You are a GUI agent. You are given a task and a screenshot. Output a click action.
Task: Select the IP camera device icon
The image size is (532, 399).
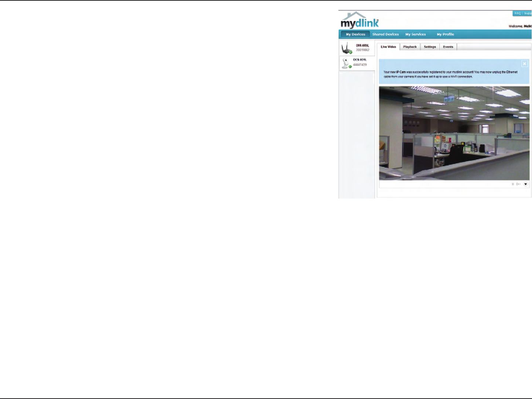pyautogui.click(x=346, y=63)
